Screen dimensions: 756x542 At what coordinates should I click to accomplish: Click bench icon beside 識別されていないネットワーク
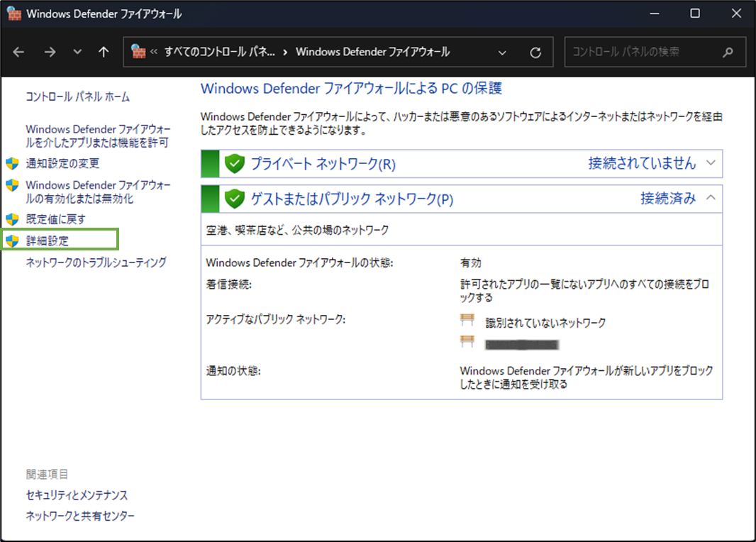[x=467, y=320]
